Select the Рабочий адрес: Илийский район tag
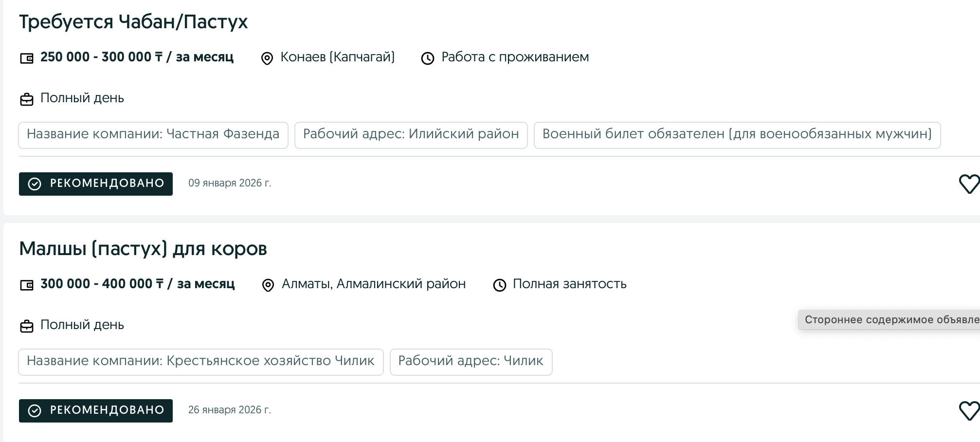Viewport: 980px width, 442px height. pyautogui.click(x=411, y=134)
